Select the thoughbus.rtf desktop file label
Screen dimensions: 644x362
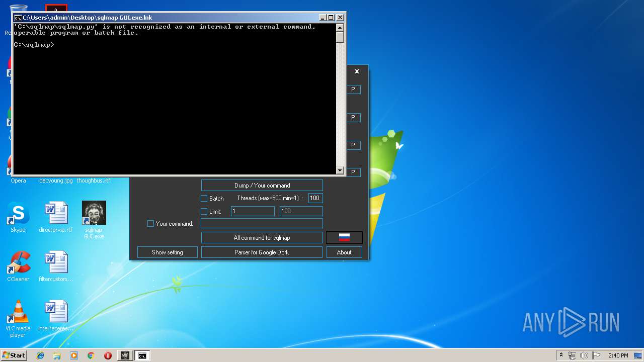(94, 180)
